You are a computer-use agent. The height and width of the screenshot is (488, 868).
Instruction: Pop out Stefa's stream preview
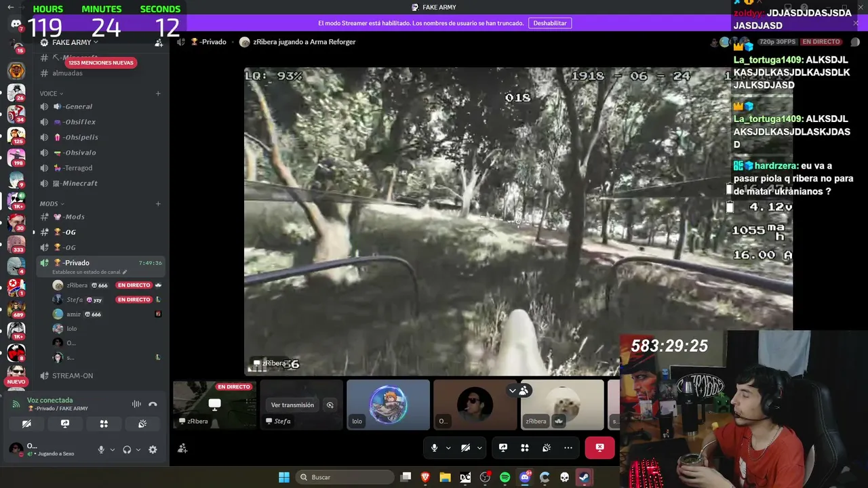(330, 405)
